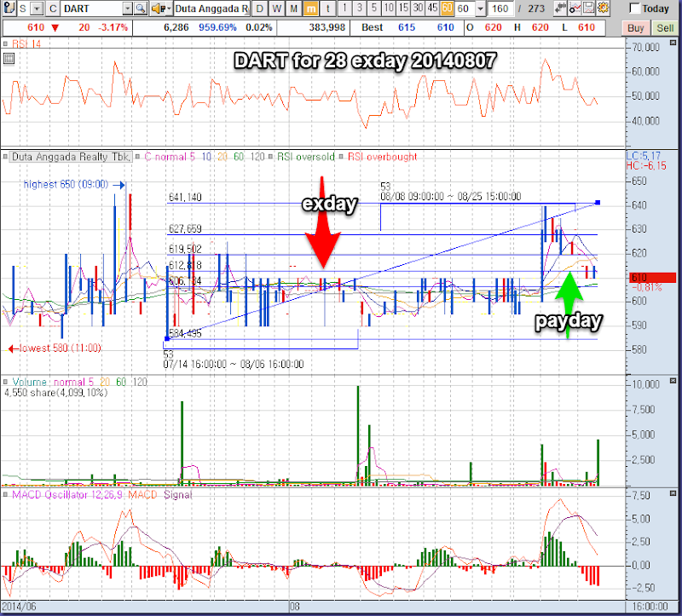Expand the 60 interval combo dropdown arrow
This screenshot has height=616, width=682.
click(480, 9)
